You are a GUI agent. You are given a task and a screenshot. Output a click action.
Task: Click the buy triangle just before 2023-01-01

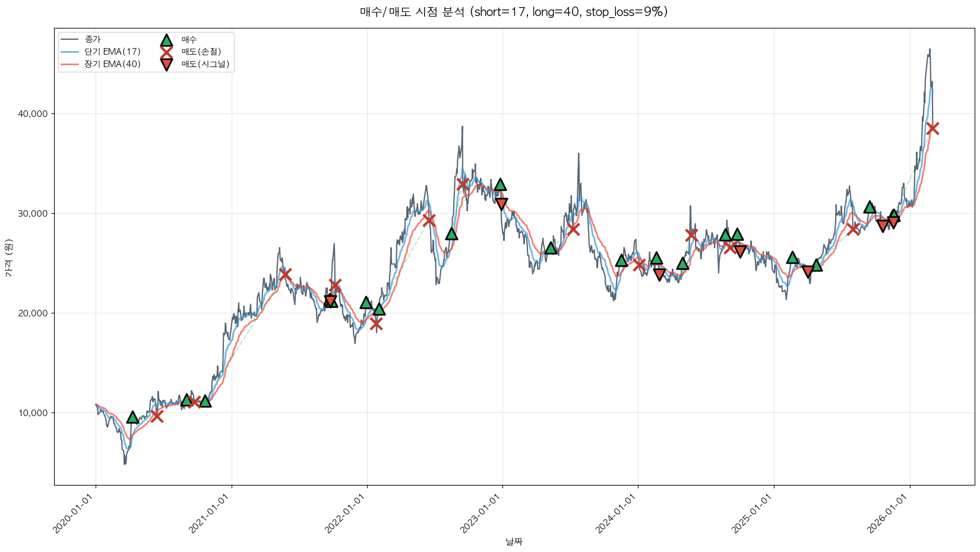[500, 185]
